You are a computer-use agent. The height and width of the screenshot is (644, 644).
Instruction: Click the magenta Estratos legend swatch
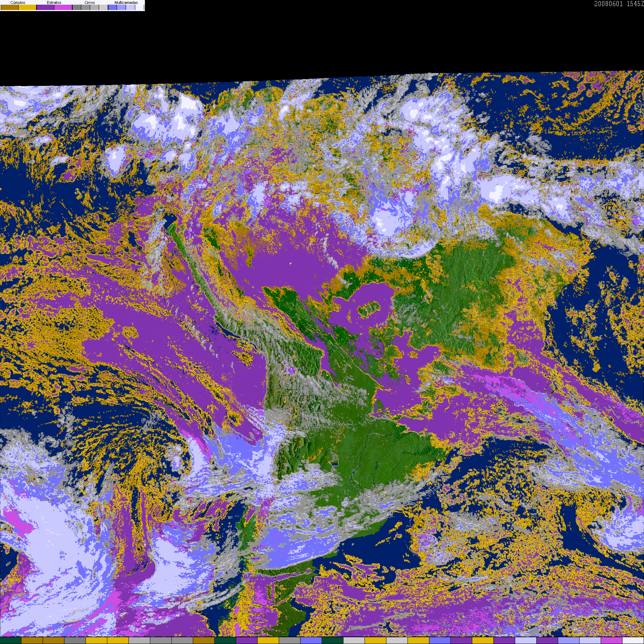tap(63, 7)
